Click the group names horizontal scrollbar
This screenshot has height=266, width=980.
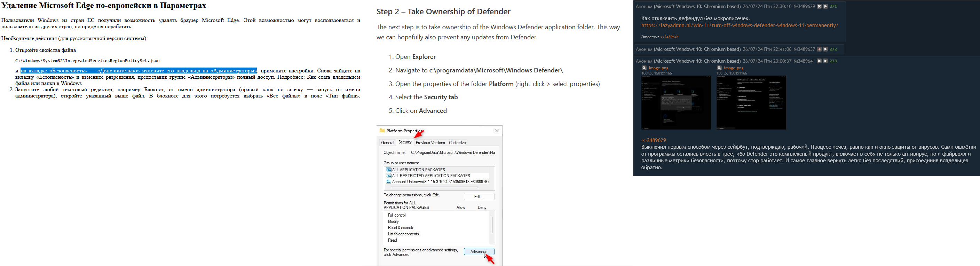click(x=434, y=187)
